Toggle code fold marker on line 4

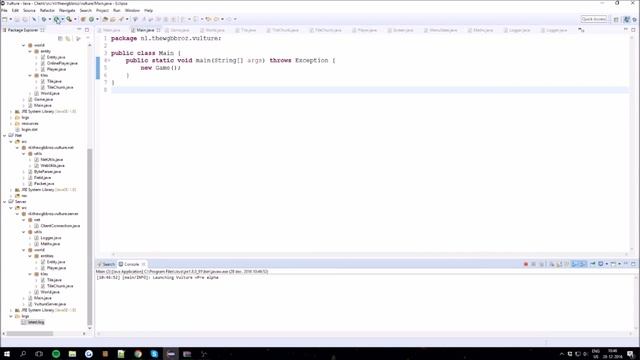[x=109, y=60]
